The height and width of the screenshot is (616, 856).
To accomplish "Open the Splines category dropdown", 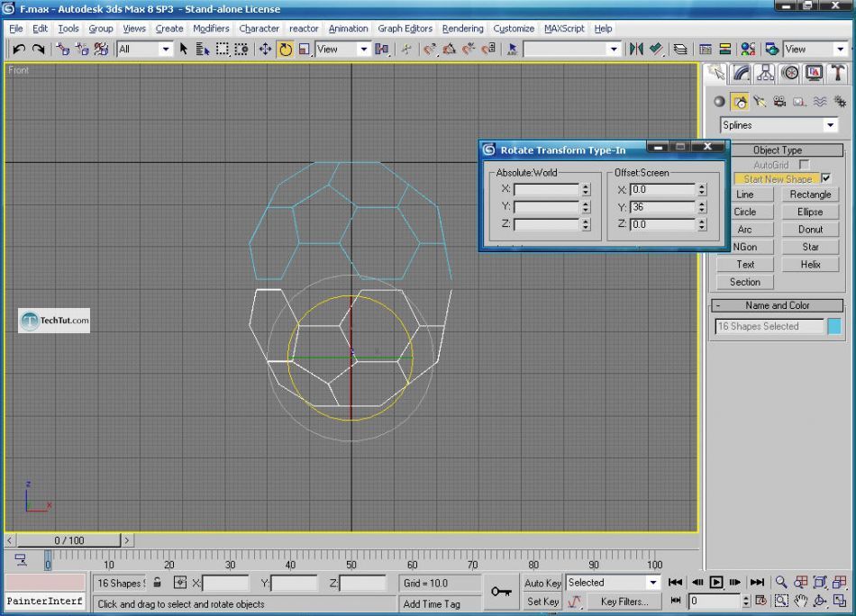I will click(x=779, y=125).
